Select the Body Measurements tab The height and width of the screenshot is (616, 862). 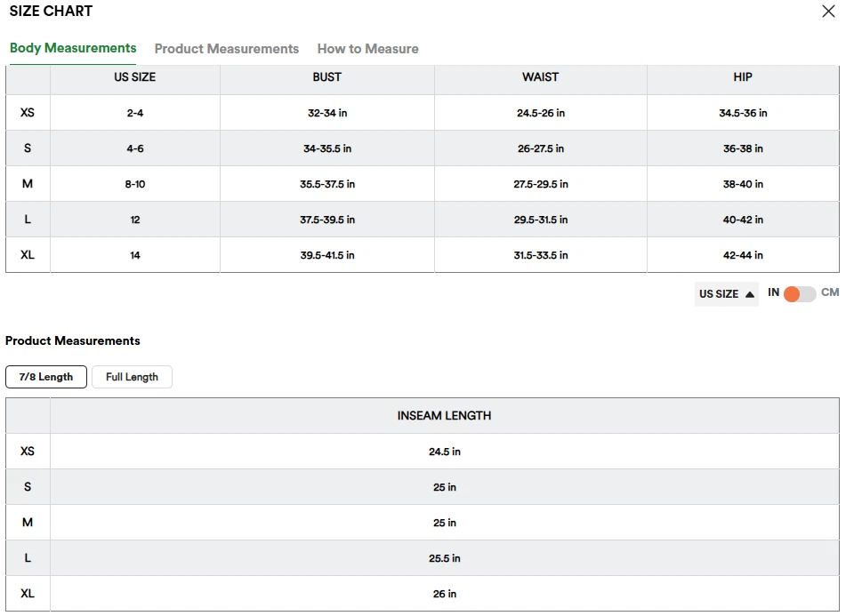[x=73, y=48]
